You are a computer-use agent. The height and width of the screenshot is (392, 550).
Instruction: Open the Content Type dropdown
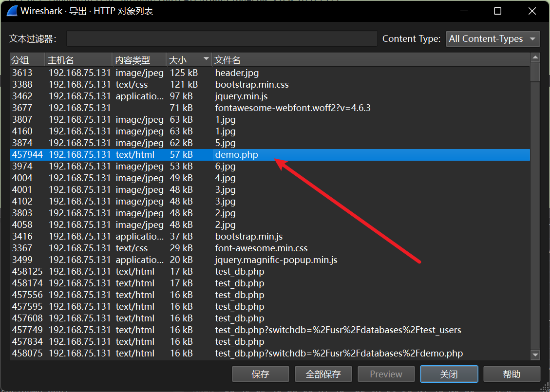pyautogui.click(x=493, y=39)
